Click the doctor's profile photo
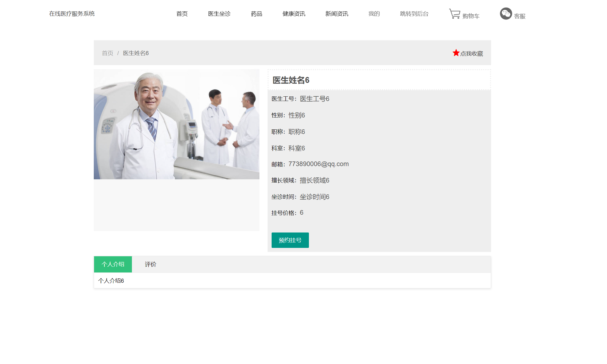Viewport: 607px width, 364px height. point(176,124)
